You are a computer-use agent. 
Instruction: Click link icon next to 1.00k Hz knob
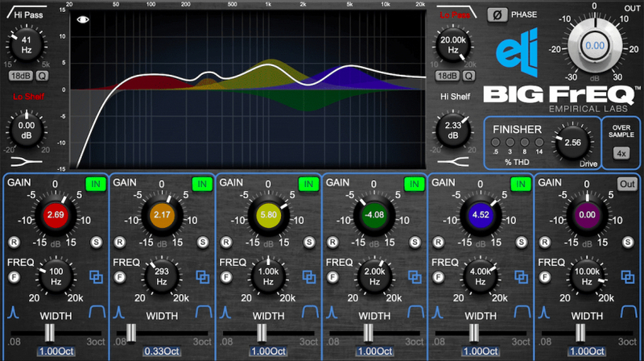pyautogui.click(x=309, y=277)
